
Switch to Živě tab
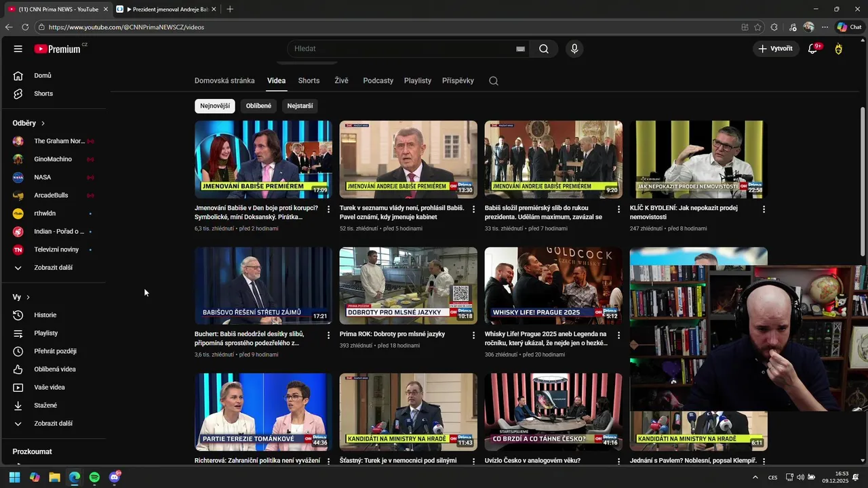click(341, 81)
